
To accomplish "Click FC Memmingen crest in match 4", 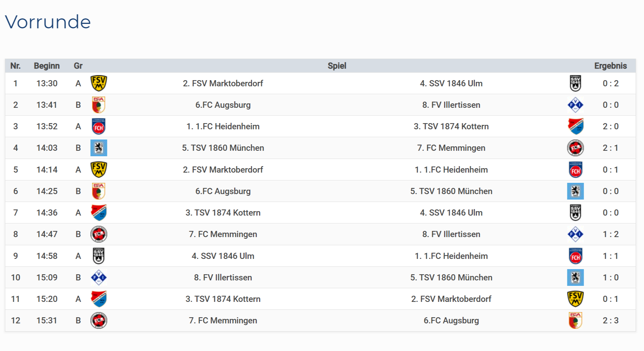I will click(575, 148).
